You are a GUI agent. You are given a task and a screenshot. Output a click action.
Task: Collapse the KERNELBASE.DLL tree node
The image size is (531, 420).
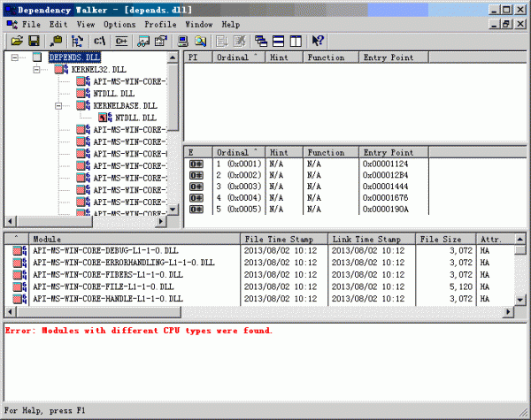pyautogui.click(x=58, y=106)
